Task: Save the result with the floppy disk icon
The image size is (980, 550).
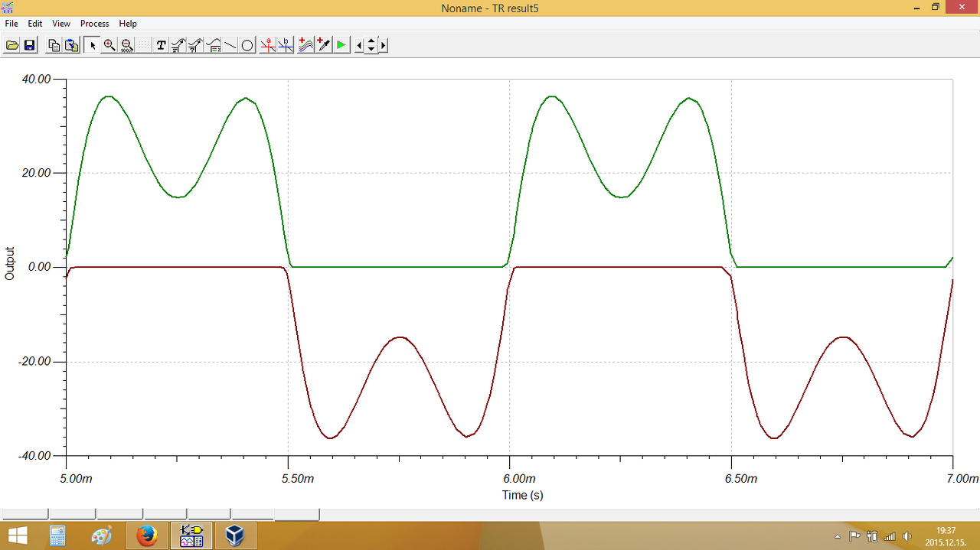Action: [x=29, y=45]
